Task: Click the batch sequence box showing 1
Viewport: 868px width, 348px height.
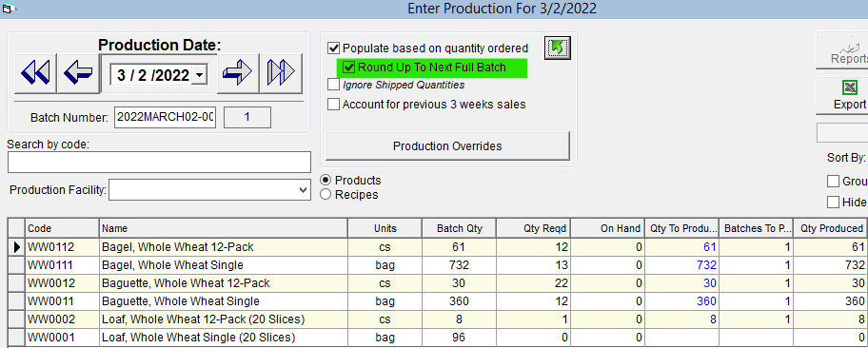Action: click(x=247, y=117)
